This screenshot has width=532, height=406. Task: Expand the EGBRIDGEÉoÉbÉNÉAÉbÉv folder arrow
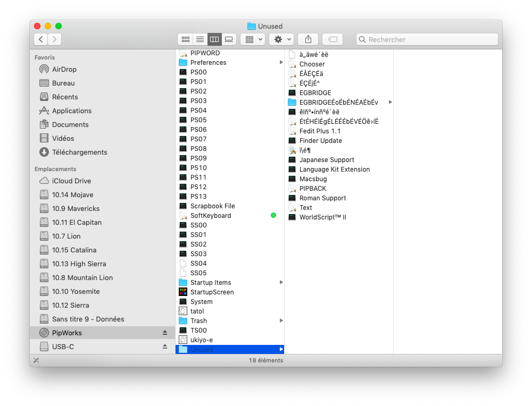(x=390, y=102)
